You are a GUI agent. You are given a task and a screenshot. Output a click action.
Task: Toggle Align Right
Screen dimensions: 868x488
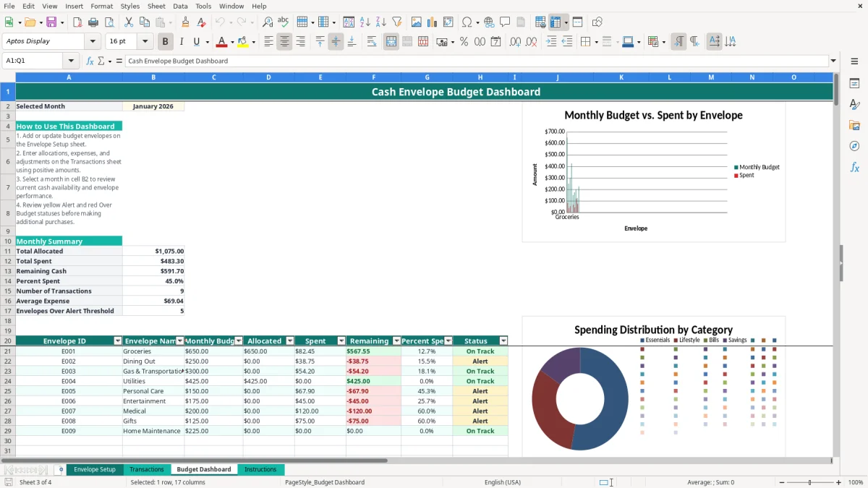(300, 42)
